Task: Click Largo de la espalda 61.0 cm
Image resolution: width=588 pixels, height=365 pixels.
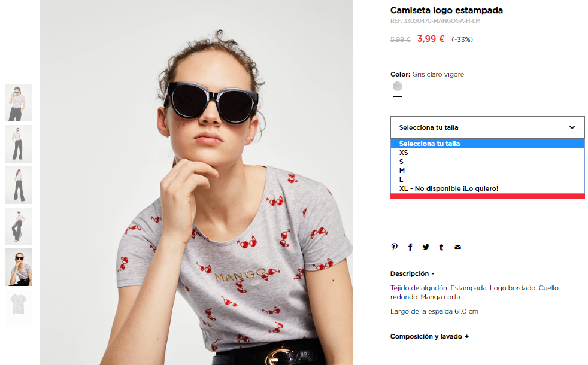Action: pyautogui.click(x=434, y=311)
